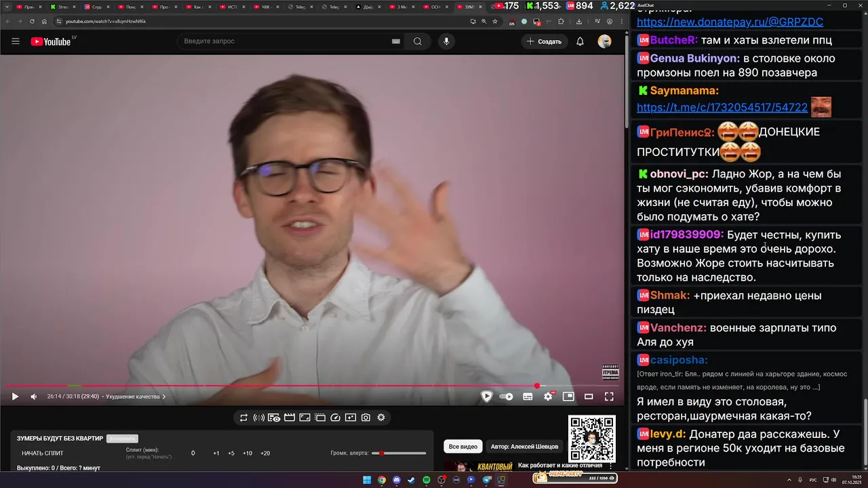Expand the Ухудшение качества chapter chevron

point(163,396)
